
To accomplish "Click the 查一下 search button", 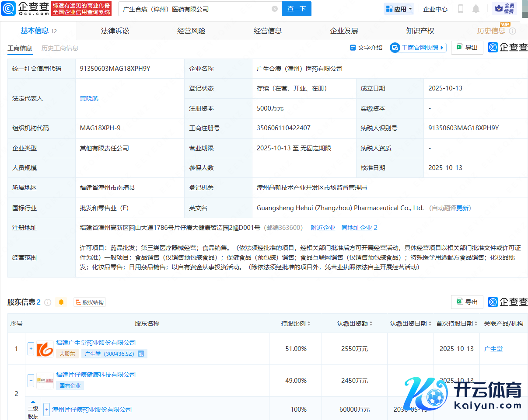I will click(x=296, y=9).
